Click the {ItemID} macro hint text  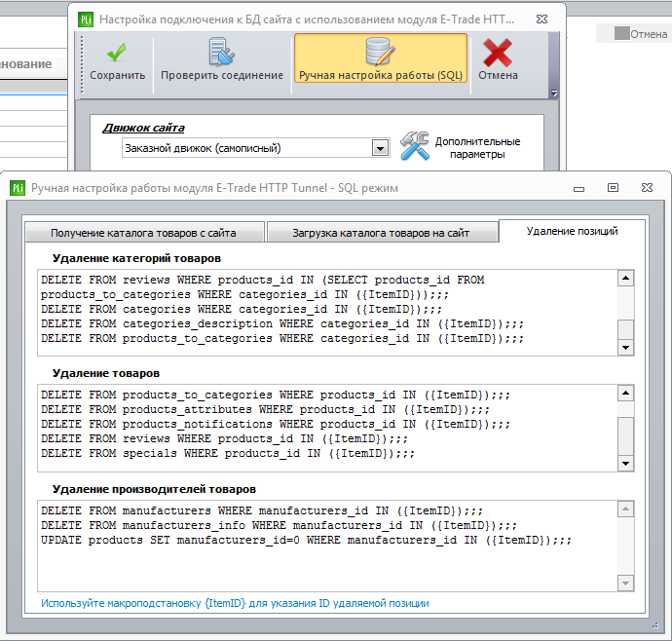click(235, 603)
